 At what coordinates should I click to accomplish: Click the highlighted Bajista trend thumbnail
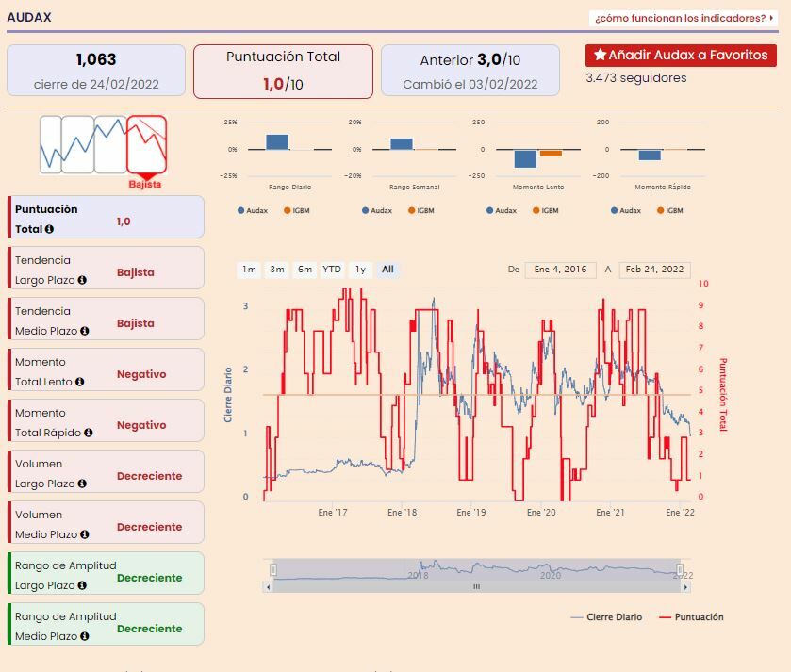point(146,145)
